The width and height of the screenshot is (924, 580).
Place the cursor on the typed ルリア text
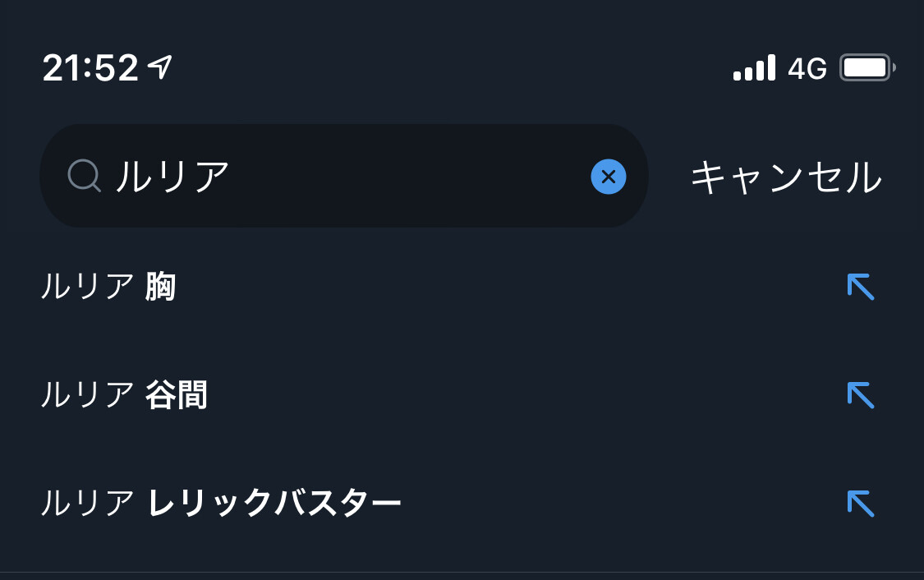[x=172, y=177]
